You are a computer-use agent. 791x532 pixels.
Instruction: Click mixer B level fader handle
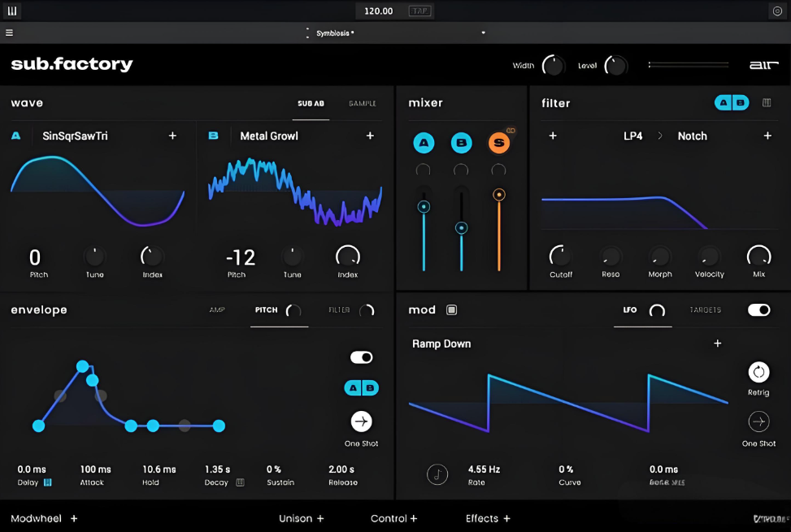pos(461,228)
